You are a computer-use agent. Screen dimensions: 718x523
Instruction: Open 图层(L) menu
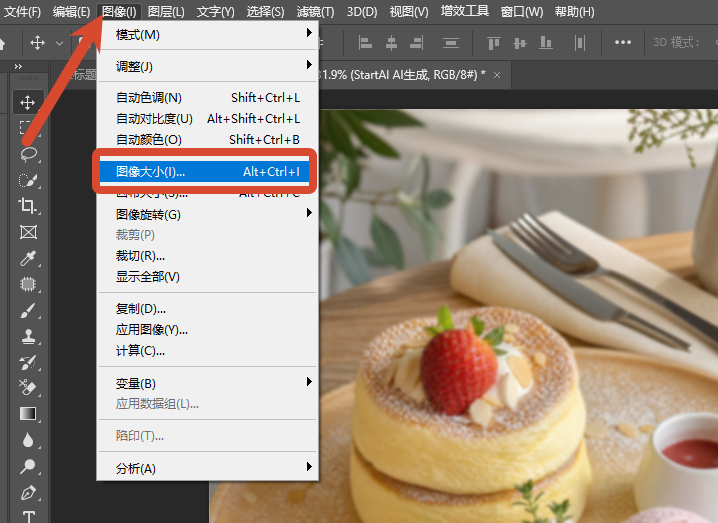pos(166,11)
